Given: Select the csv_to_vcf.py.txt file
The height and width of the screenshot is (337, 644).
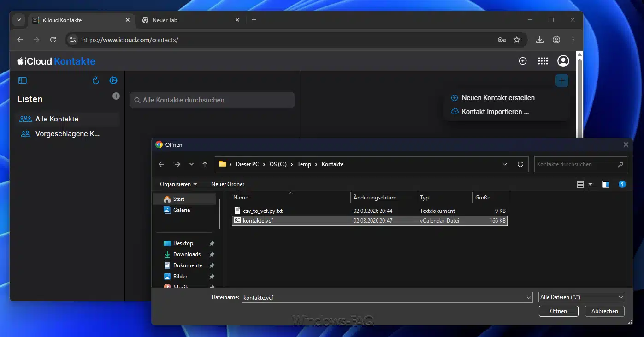Looking at the screenshot, I should pos(262,211).
